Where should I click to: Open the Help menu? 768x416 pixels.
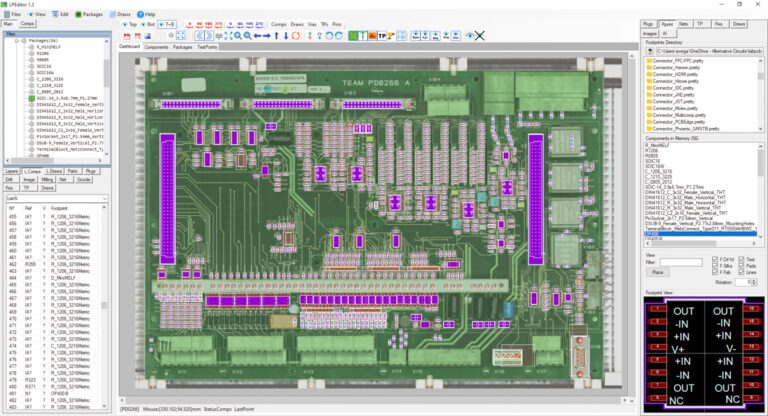pyautogui.click(x=146, y=14)
